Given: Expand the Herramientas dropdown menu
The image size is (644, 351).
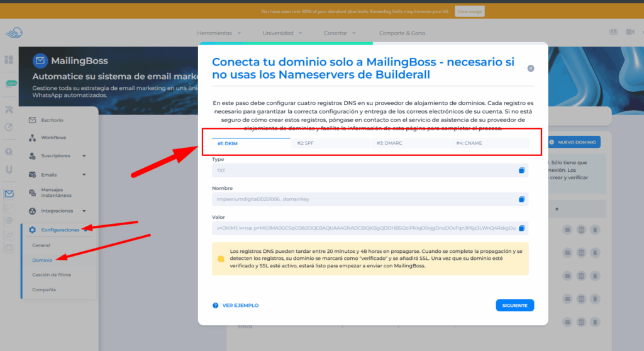Looking at the screenshot, I should point(218,33).
